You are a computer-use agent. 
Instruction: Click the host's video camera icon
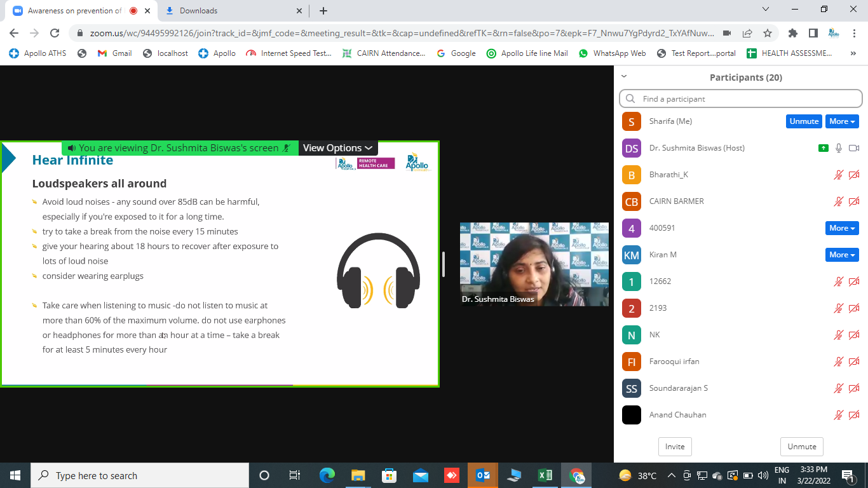click(x=854, y=148)
